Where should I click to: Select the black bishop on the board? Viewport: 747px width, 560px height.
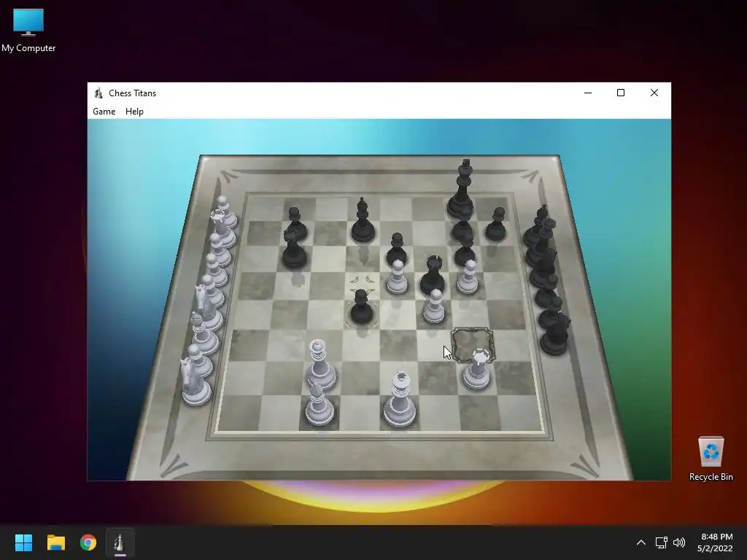click(x=363, y=222)
